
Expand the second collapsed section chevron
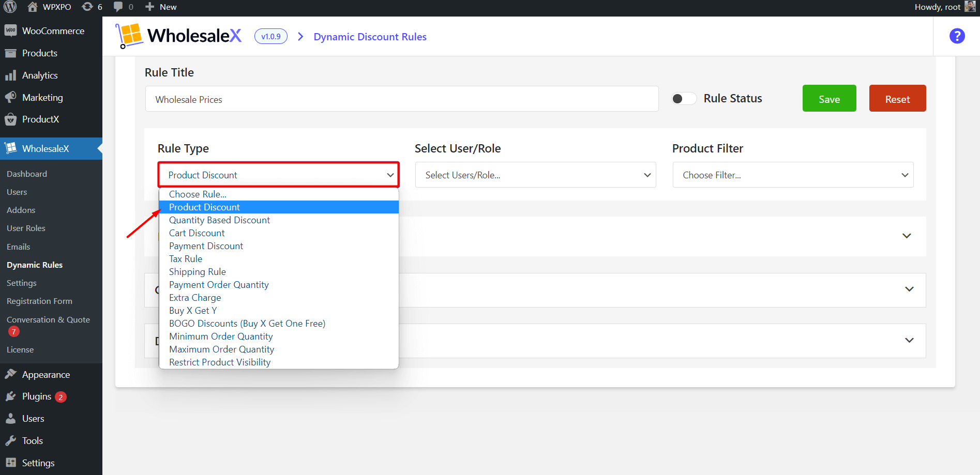(x=909, y=289)
